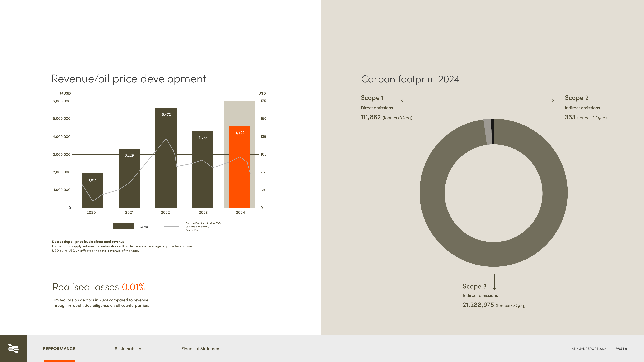Click the USD right axis label

coord(262,93)
